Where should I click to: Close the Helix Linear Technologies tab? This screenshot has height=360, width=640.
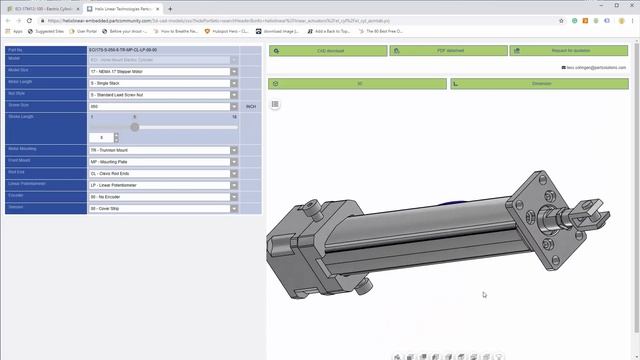click(158, 9)
